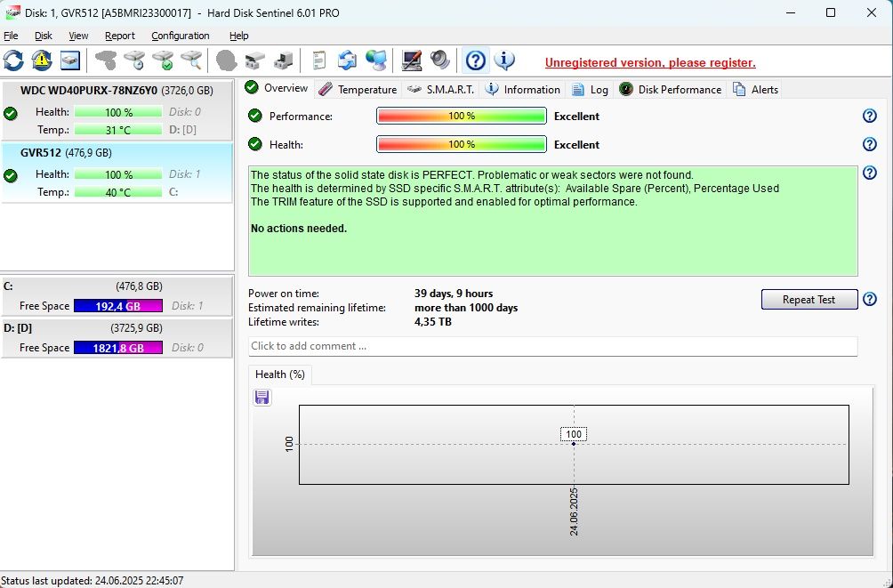Click the '4,35 TB' lifetime writes value

433,322
